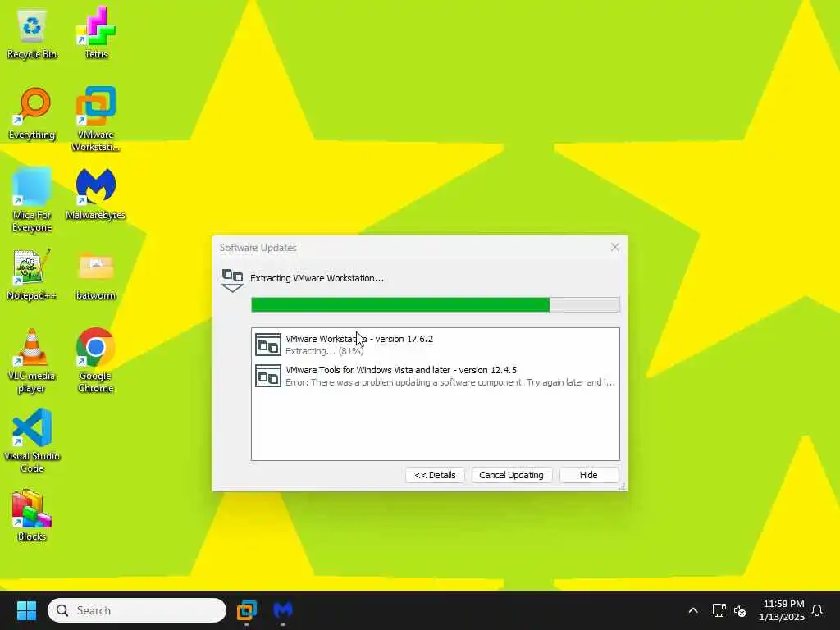Collapse the list with << Details
This screenshot has width=840, height=630.
(x=435, y=475)
